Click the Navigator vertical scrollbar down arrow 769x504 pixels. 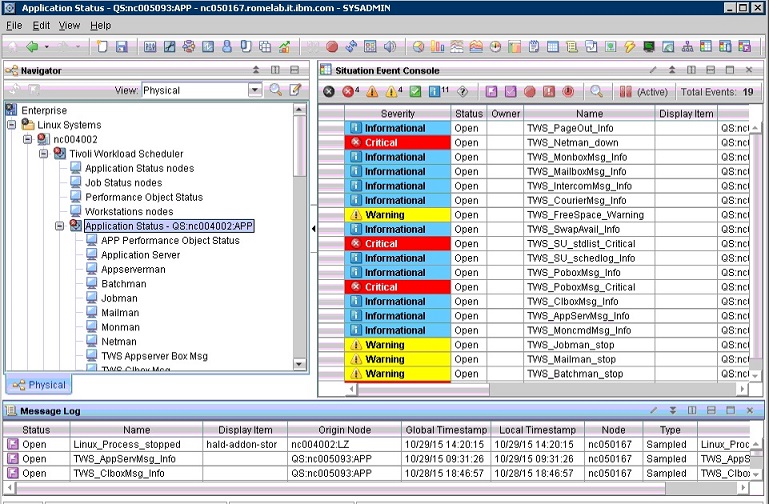tap(300, 364)
